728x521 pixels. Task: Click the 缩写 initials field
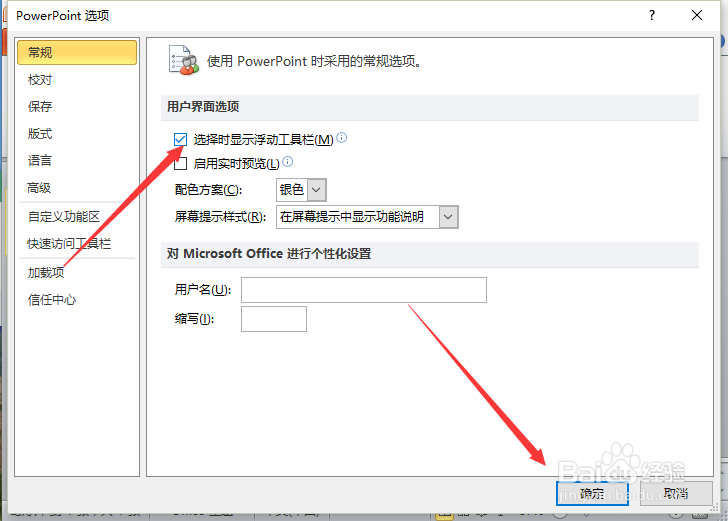274,319
